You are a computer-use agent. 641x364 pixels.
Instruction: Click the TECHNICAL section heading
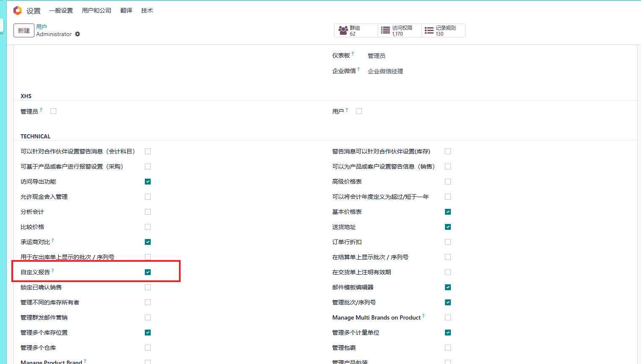[x=35, y=136]
